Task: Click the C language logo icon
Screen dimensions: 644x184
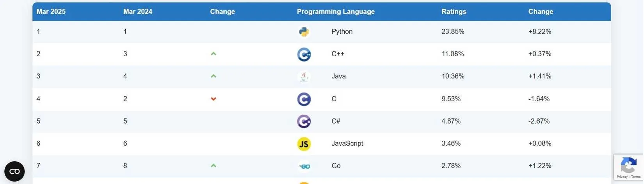Action: tap(304, 99)
